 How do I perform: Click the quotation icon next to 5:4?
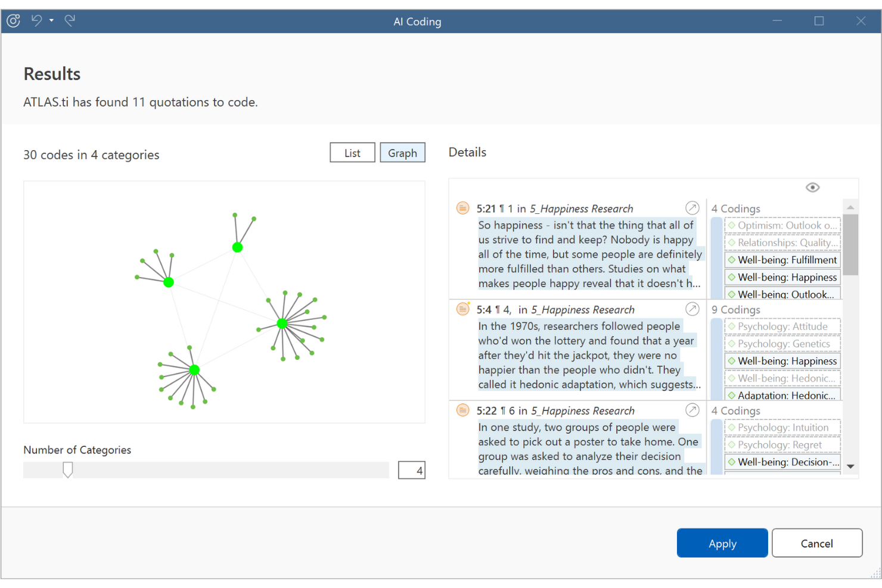click(462, 309)
